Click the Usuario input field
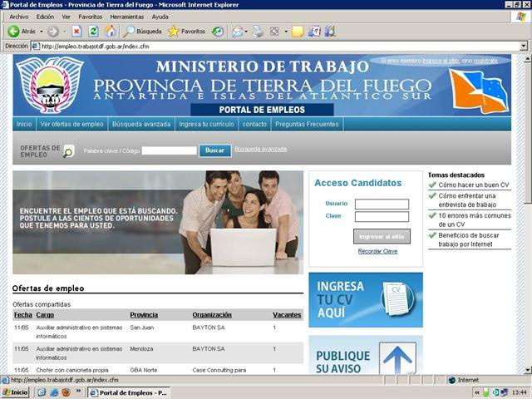 coord(382,204)
